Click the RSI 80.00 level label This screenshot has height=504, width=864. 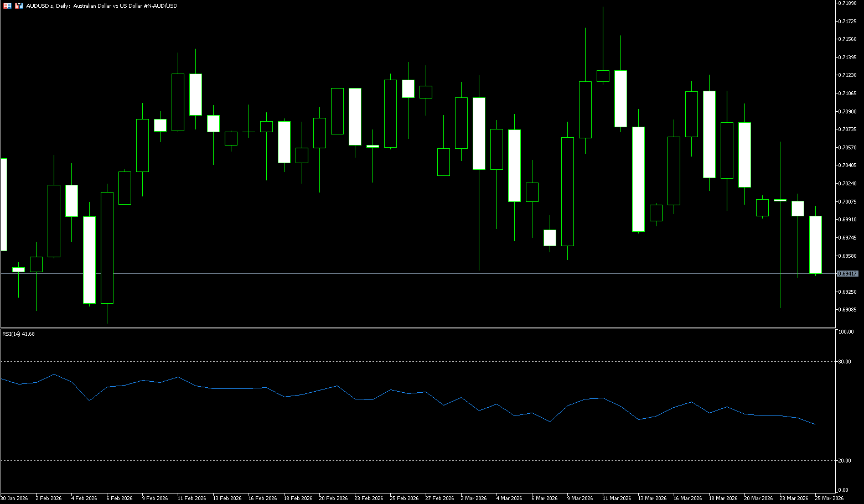845,362
